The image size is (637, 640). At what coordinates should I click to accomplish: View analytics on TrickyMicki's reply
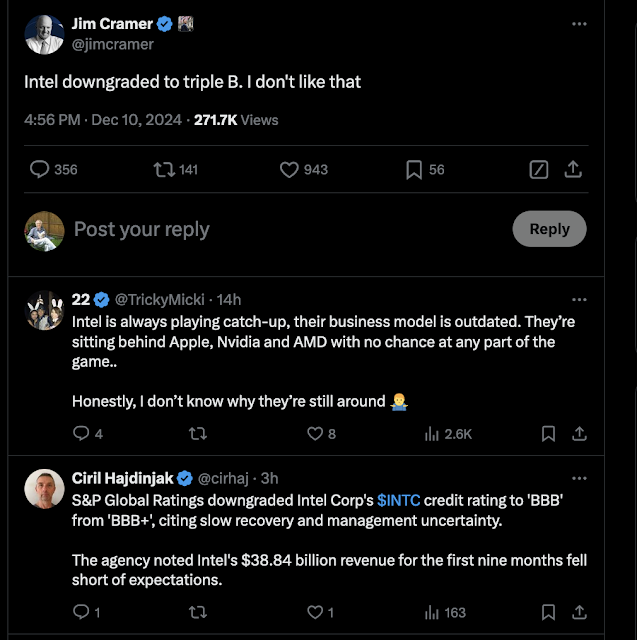coord(433,434)
